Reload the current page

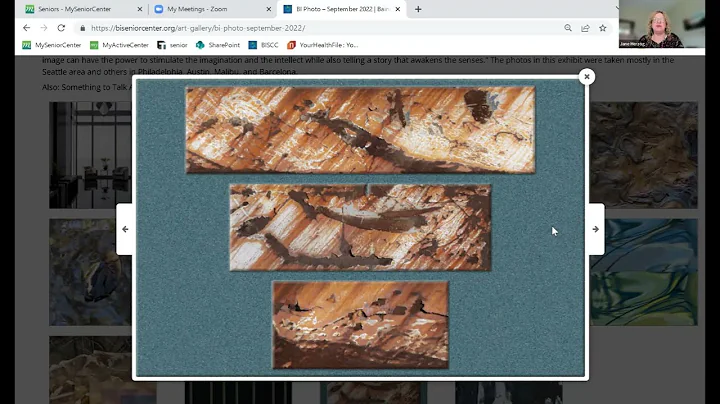tap(61, 28)
